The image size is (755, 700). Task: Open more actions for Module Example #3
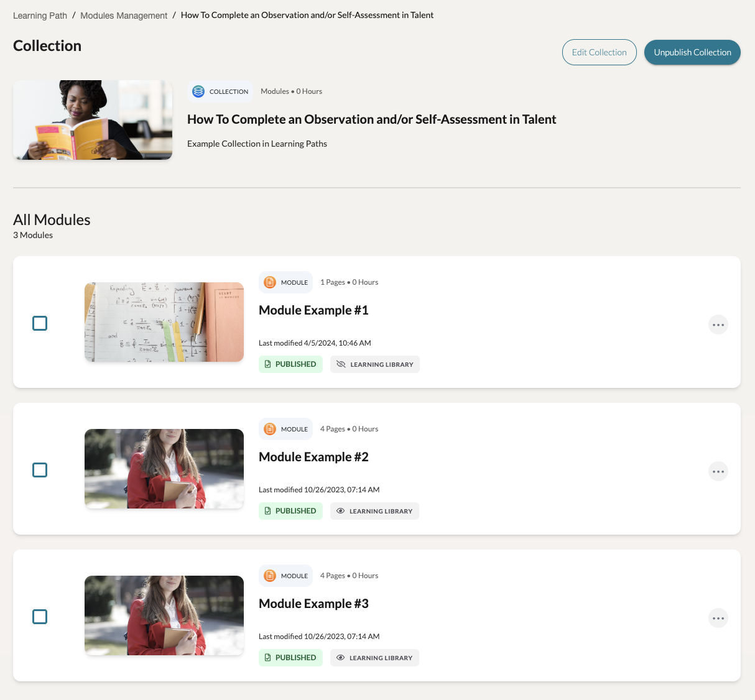718,618
